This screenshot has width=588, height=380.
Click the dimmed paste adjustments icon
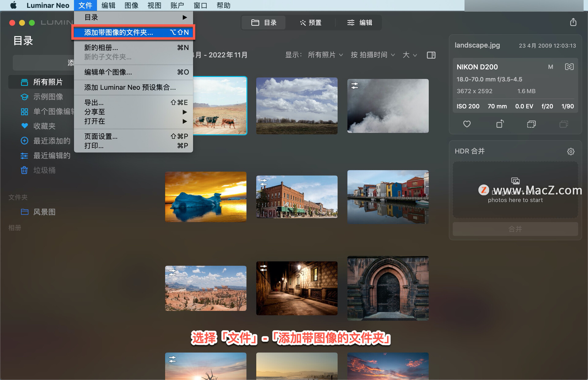pos(564,124)
